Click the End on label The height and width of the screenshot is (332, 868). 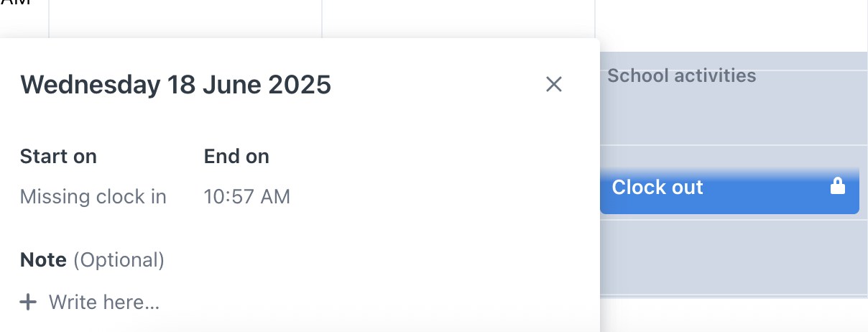236,157
